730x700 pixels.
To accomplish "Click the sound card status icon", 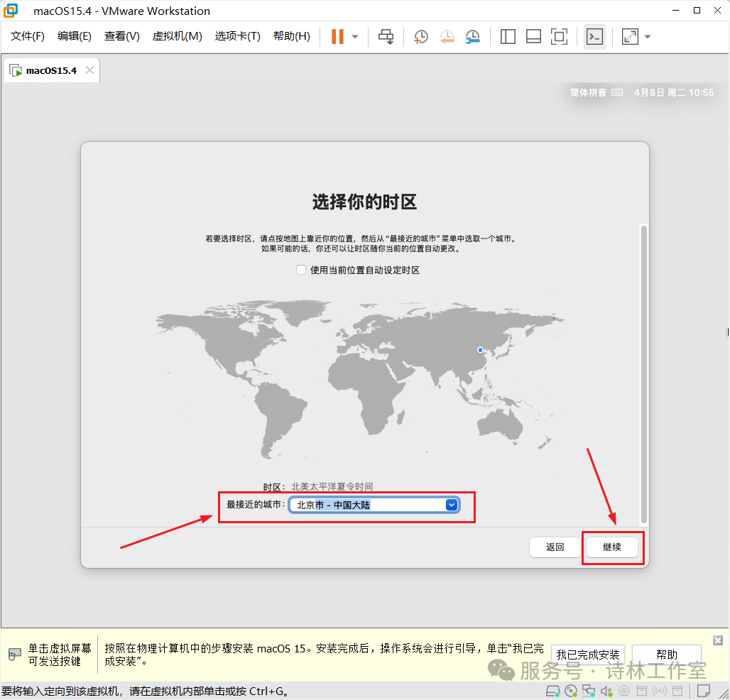I will coord(606,691).
